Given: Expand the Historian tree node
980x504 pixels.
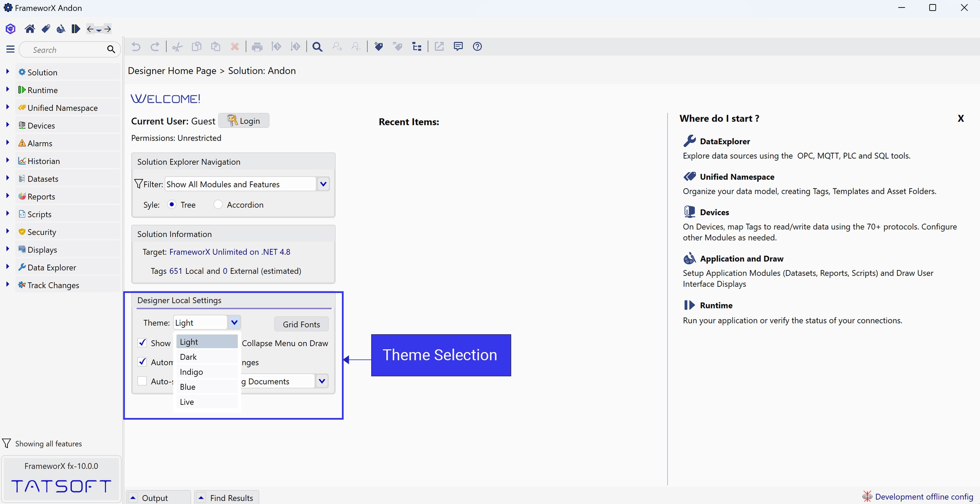Looking at the screenshot, I should (7, 160).
